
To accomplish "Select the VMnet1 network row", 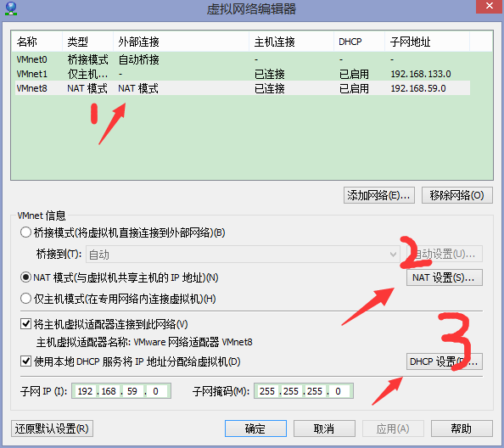I will (x=243, y=74).
